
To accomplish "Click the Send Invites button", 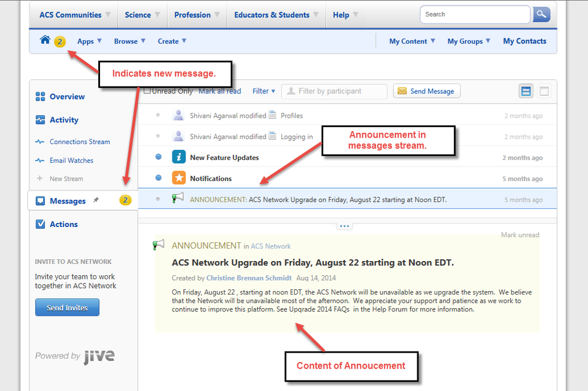I will pyautogui.click(x=67, y=308).
